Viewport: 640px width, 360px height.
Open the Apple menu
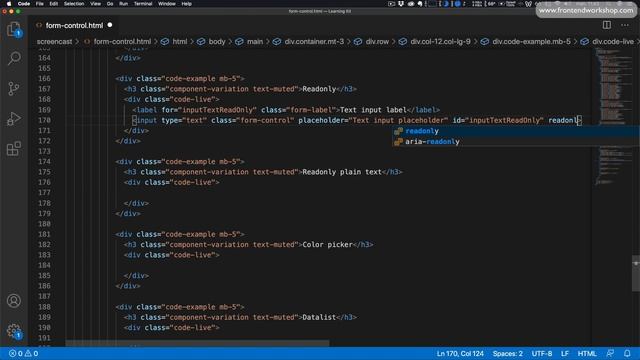point(9,4)
